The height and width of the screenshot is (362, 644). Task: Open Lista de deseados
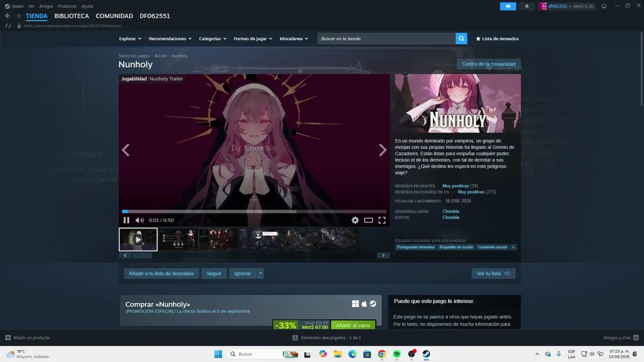click(497, 39)
